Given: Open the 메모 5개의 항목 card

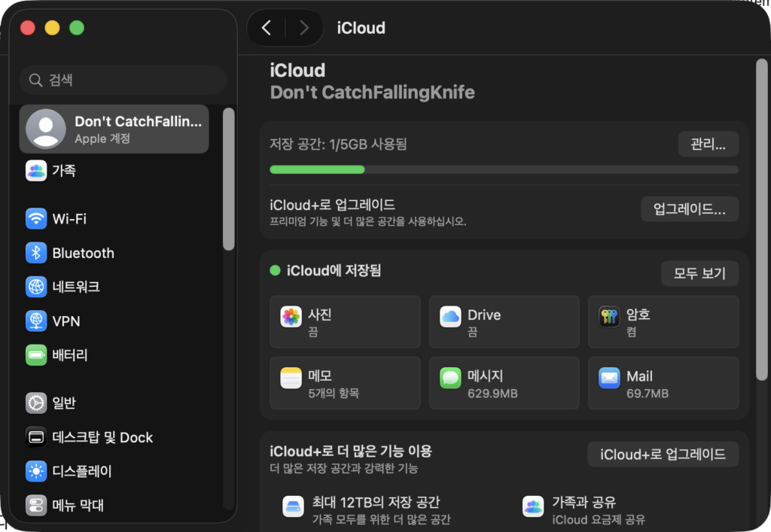Looking at the screenshot, I should (345, 383).
